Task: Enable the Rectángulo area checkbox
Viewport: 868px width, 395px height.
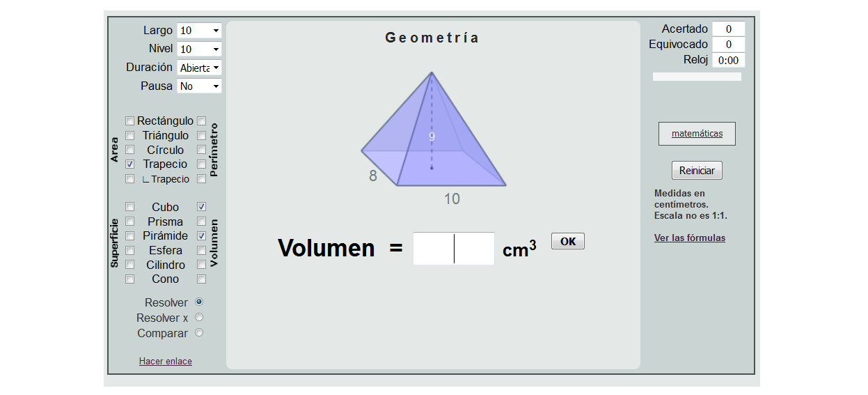Action: (x=129, y=121)
